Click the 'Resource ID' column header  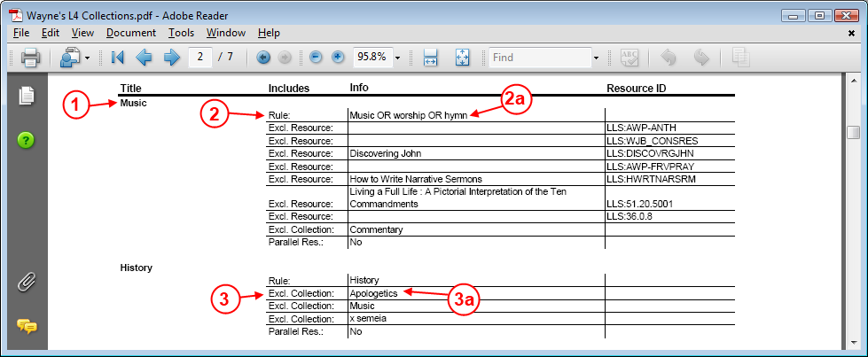(x=636, y=88)
